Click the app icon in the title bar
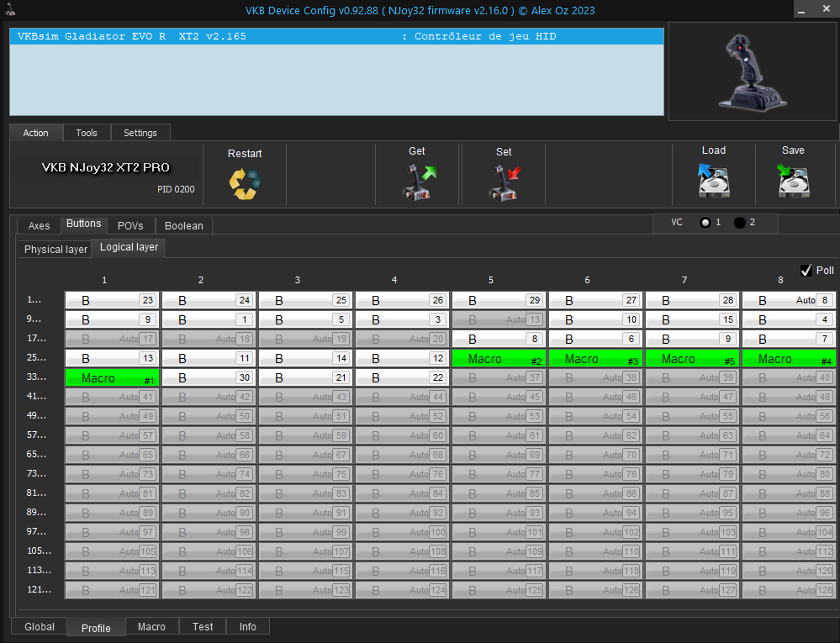The image size is (840, 643). [x=10, y=9]
